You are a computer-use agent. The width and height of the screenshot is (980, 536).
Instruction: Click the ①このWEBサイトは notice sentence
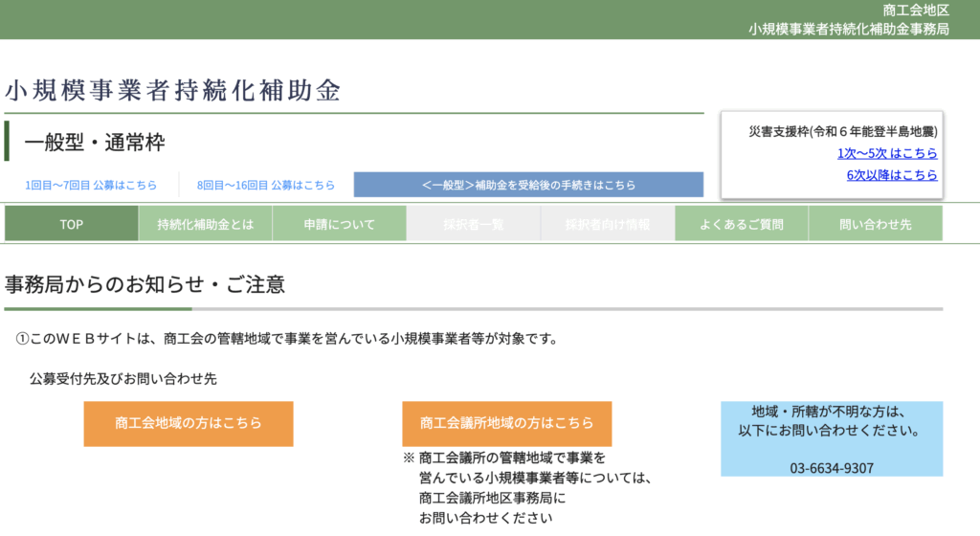[x=287, y=339]
